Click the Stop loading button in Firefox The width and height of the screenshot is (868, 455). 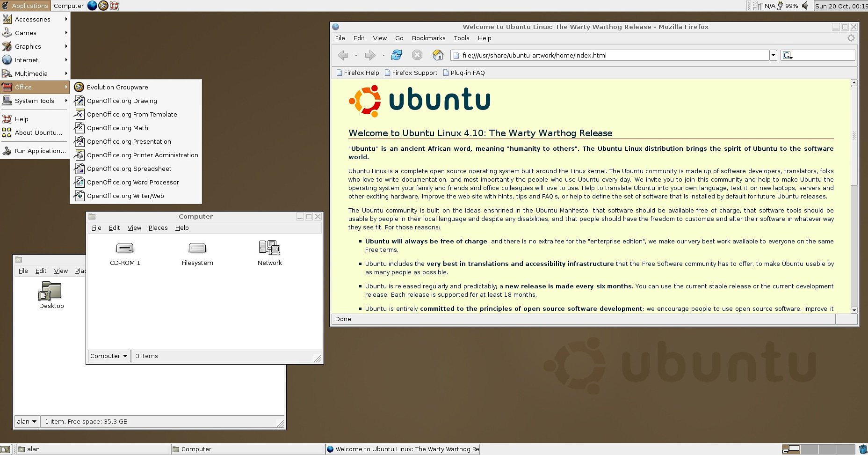pos(417,55)
